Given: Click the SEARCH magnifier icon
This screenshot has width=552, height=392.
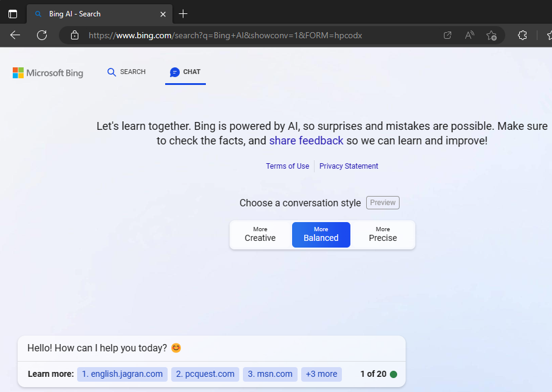Looking at the screenshot, I should (x=112, y=72).
